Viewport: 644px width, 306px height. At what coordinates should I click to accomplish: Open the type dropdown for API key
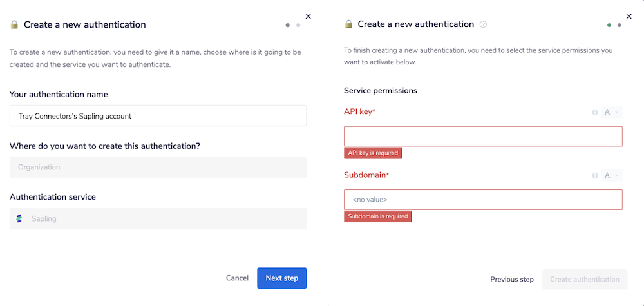point(612,113)
